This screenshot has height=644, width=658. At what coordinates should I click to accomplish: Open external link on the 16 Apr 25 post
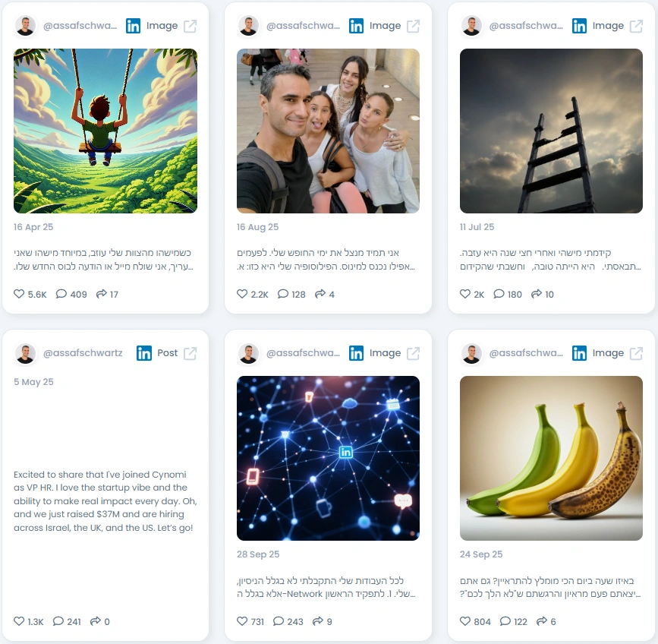tap(190, 26)
